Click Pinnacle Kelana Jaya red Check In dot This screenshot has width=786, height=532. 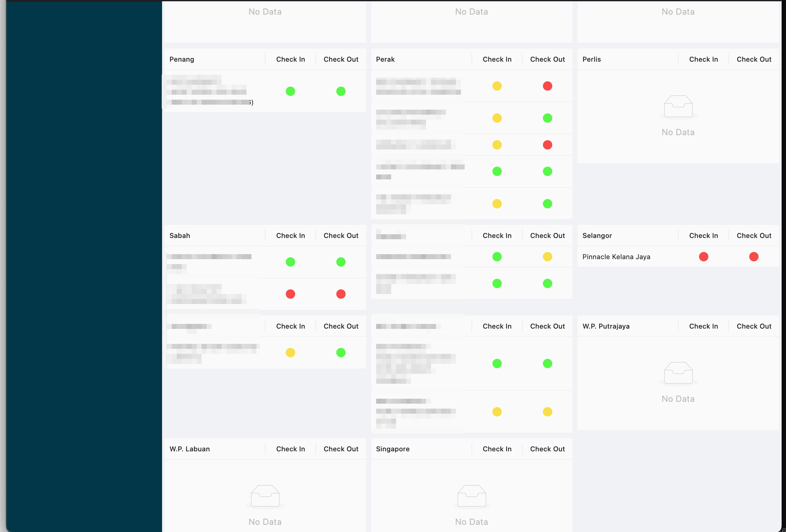click(703, 257)
